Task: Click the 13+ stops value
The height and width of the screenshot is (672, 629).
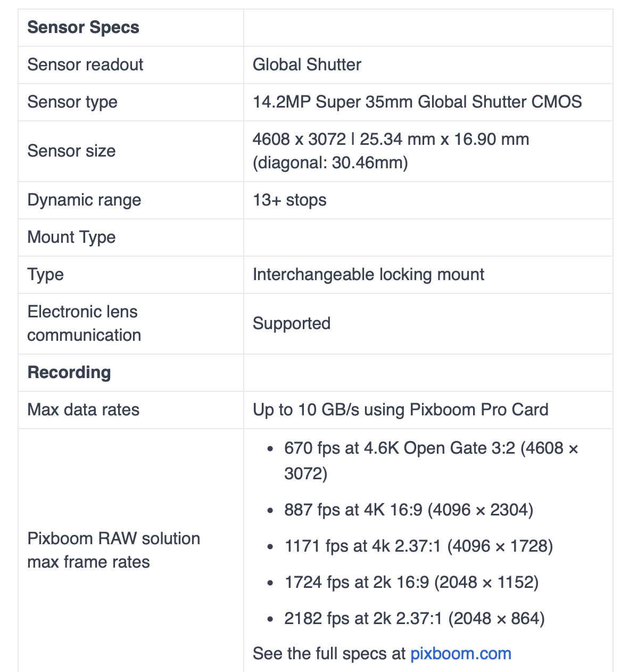Action: click(289, 200)
